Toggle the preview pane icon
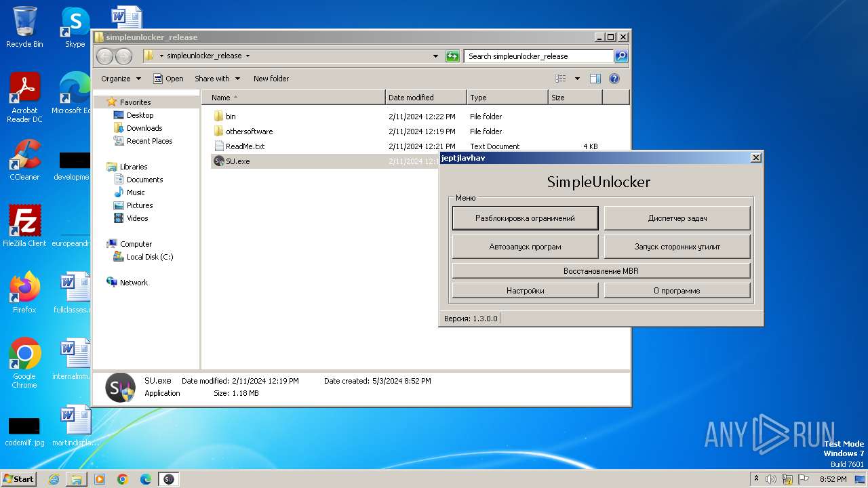 pyautogui.click(x=595, y=79)
